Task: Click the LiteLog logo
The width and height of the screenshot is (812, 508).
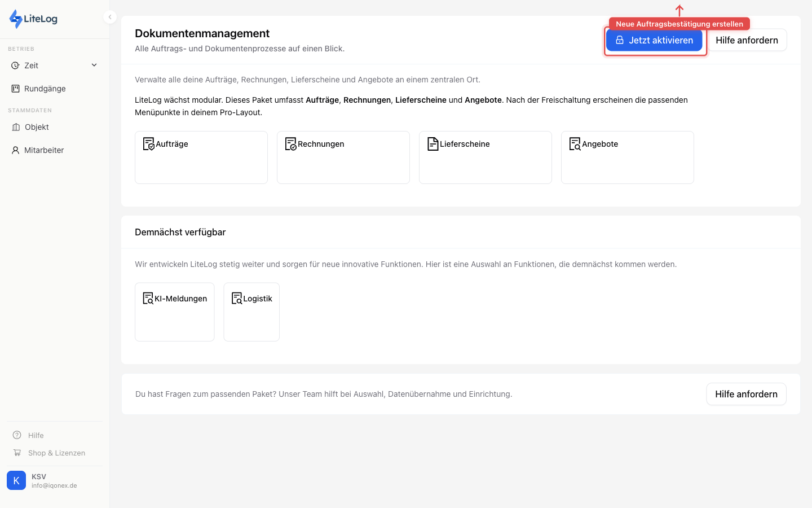Action: (33, 19)
